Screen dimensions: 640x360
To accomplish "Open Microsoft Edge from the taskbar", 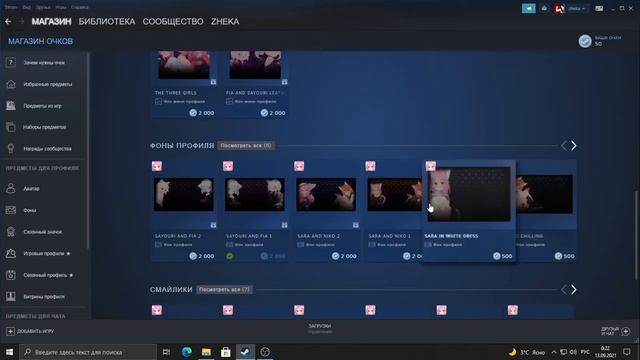I will (187, 352).
